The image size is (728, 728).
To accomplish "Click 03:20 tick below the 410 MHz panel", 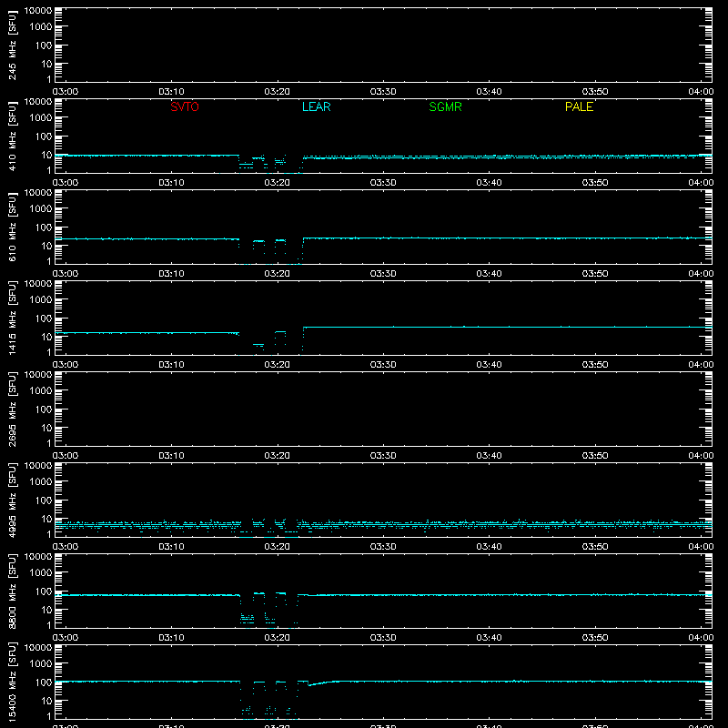I will tap(278, 183).
